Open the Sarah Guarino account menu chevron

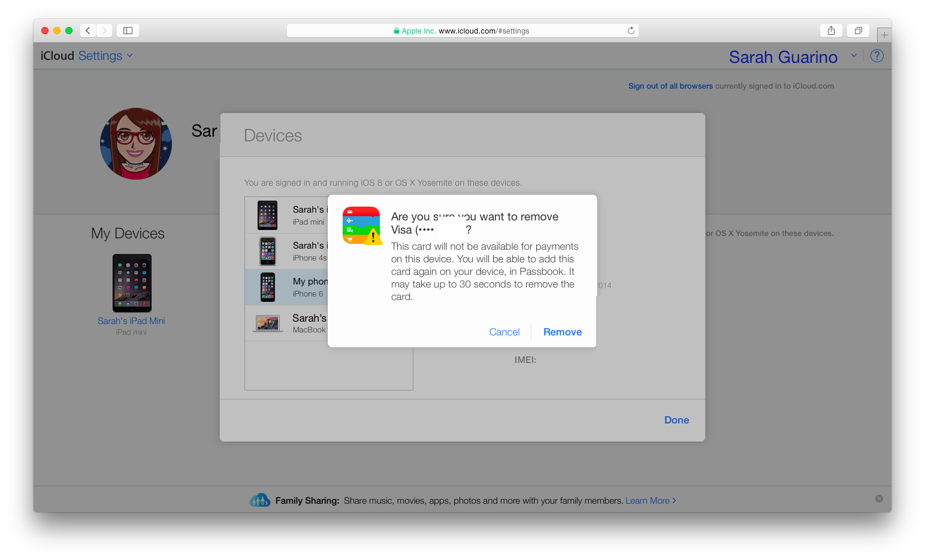point(854,56)
